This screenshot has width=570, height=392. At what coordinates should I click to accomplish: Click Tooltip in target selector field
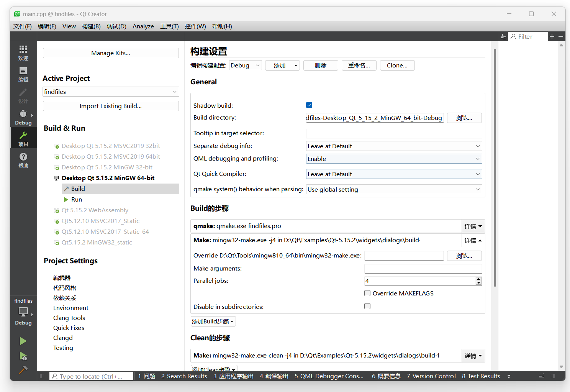[x=394, y=133]
